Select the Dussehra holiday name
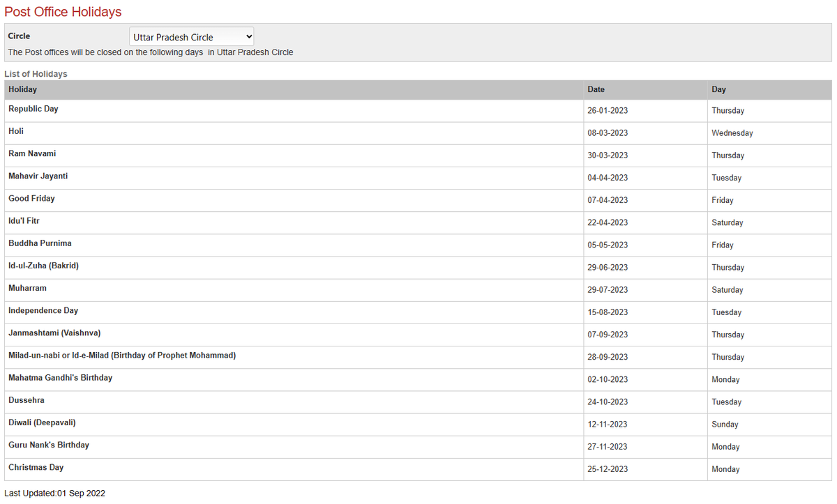 (x=27, y=400)
